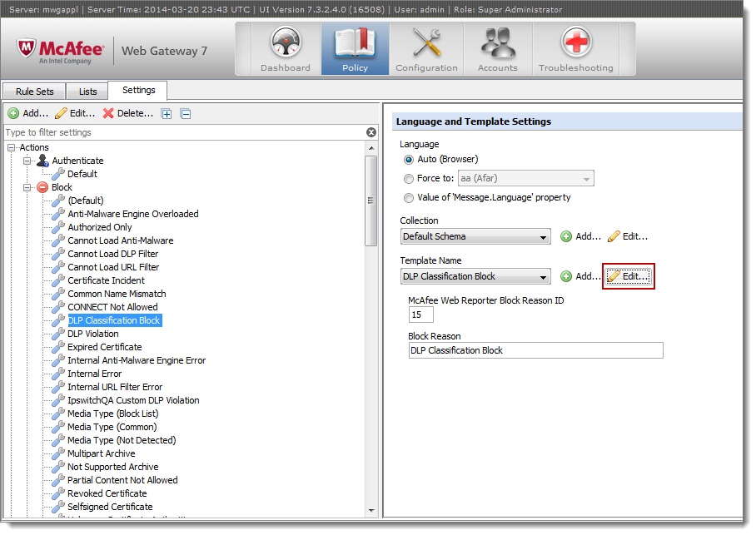
Task: Select Common Name Mismatch item
Action: click(x=117, y=294)
